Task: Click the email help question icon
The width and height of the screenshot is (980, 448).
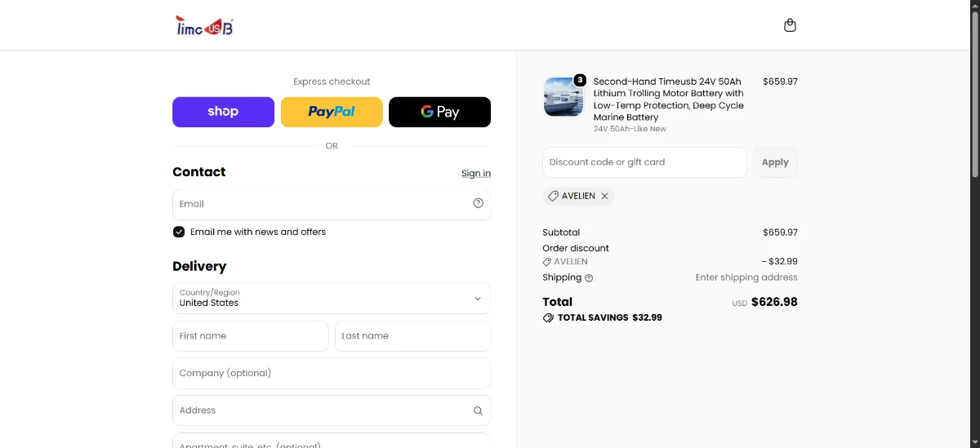Action: tap(479, 203)
